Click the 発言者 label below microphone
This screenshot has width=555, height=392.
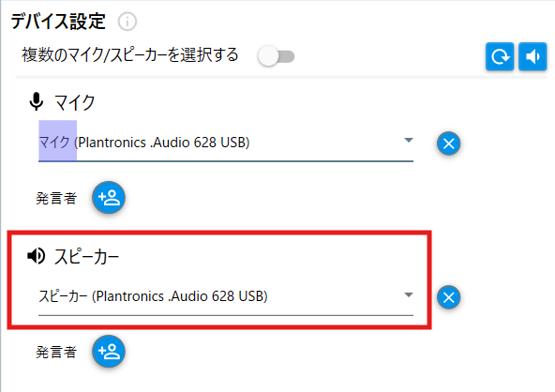[56, 198]
